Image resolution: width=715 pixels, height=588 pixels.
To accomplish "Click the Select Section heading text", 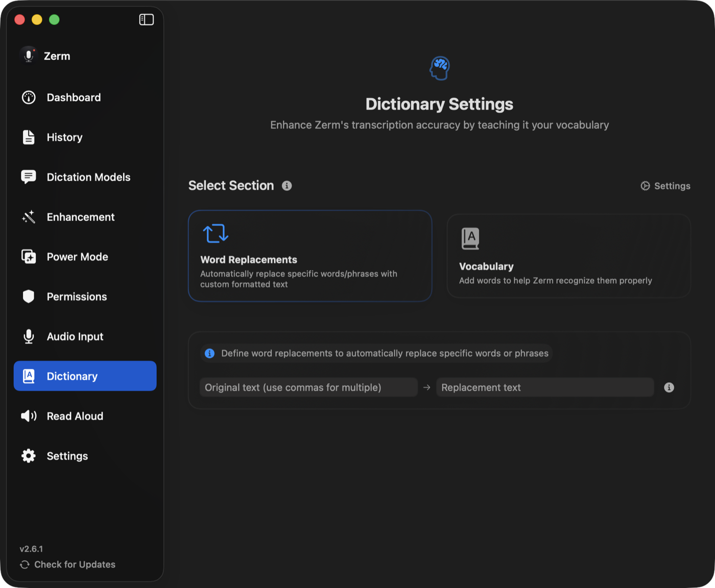I will (231, 185).
